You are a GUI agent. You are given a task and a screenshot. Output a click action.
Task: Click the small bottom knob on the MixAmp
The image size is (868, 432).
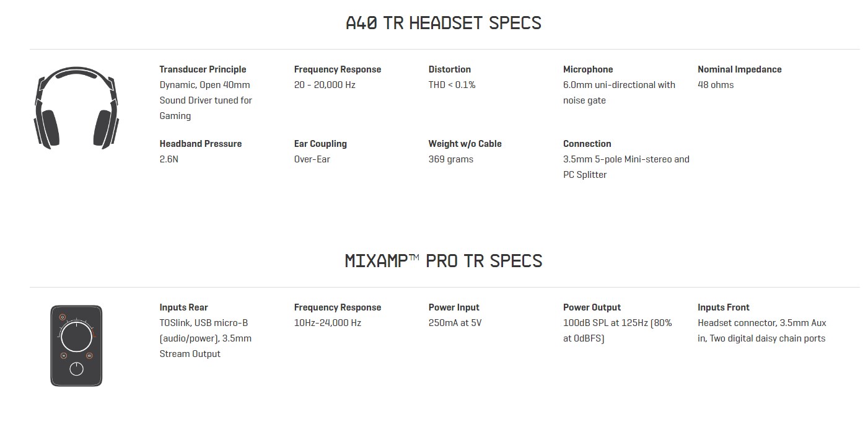76,369
